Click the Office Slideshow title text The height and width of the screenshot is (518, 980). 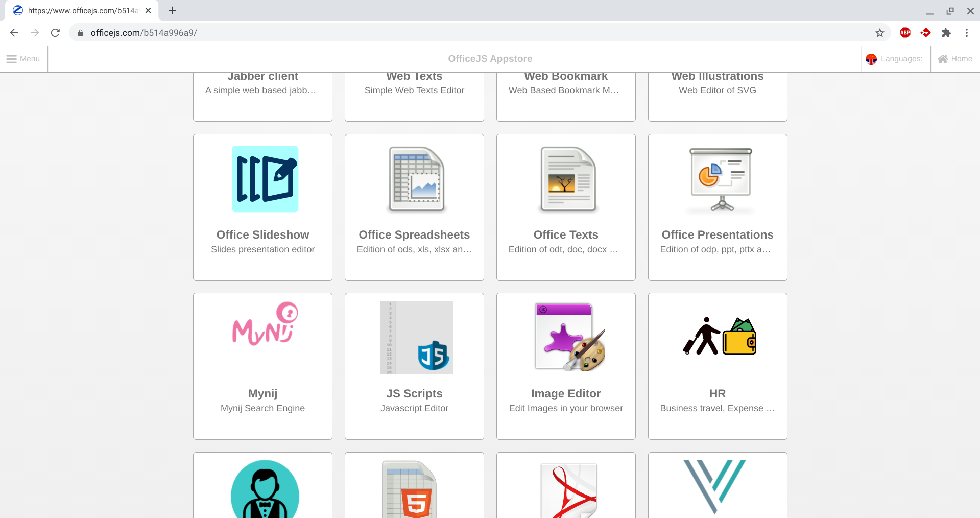click(x=262, y=234)
